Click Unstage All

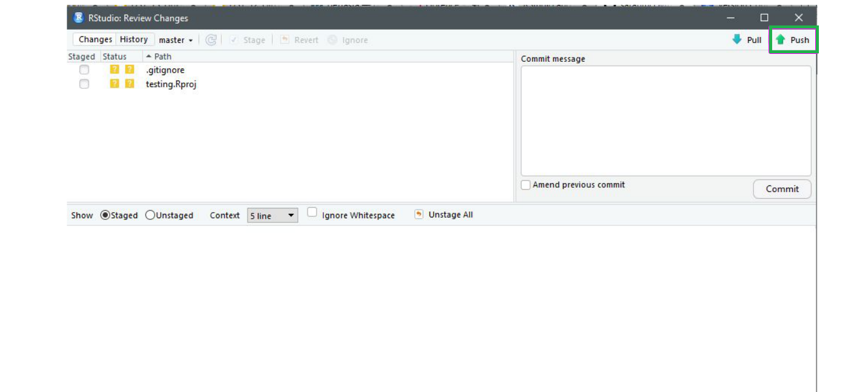pos(444,214)
